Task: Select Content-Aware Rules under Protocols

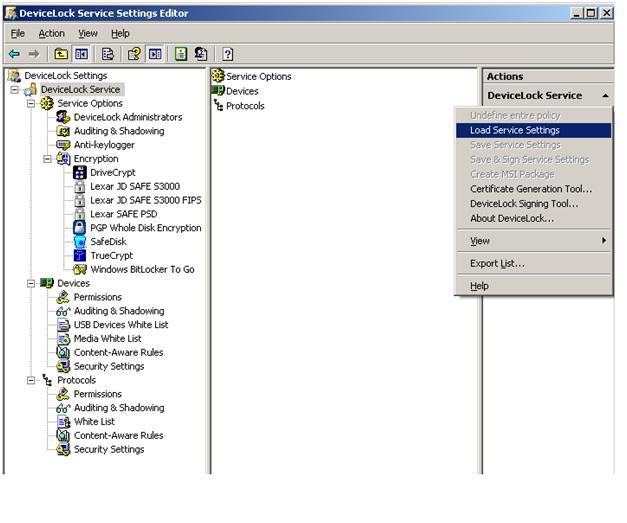Action: click(x=118, y=435)
